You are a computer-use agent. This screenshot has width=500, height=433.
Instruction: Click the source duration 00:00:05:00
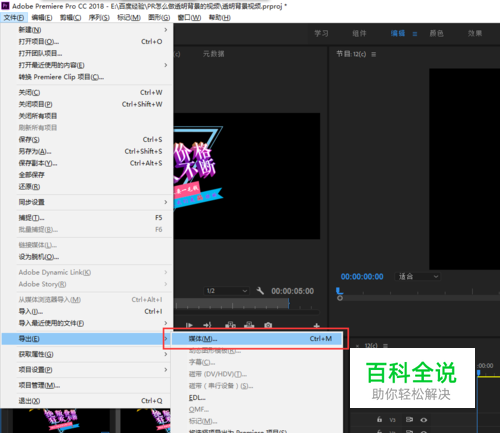coord(292,291)
